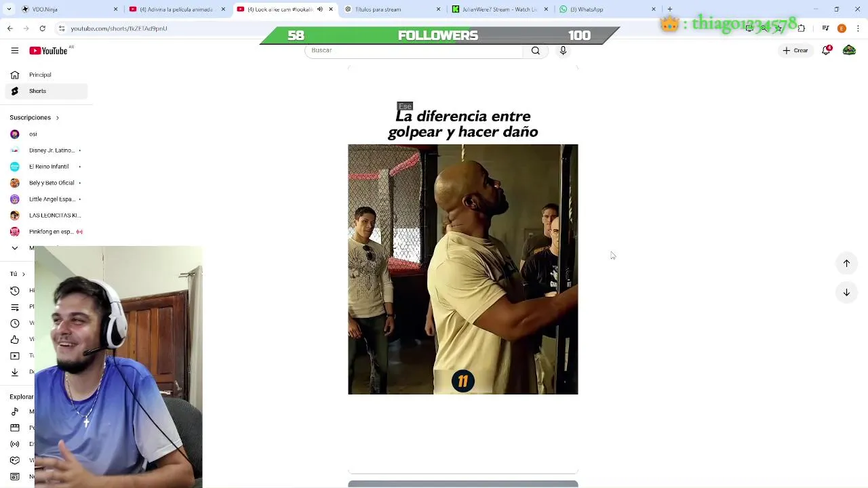Select Shorts in sidebar
868x488 pixels.
(x=46, y=91)
